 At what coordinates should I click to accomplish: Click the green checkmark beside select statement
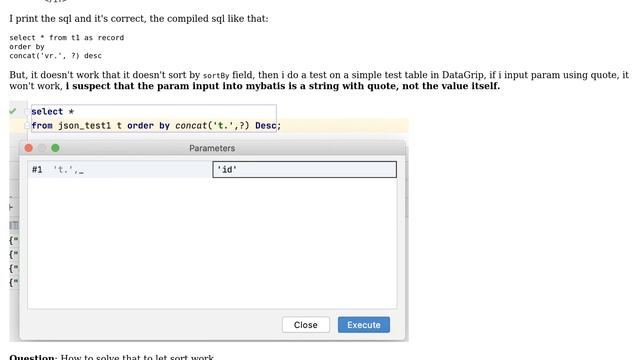tap(13, 111)
